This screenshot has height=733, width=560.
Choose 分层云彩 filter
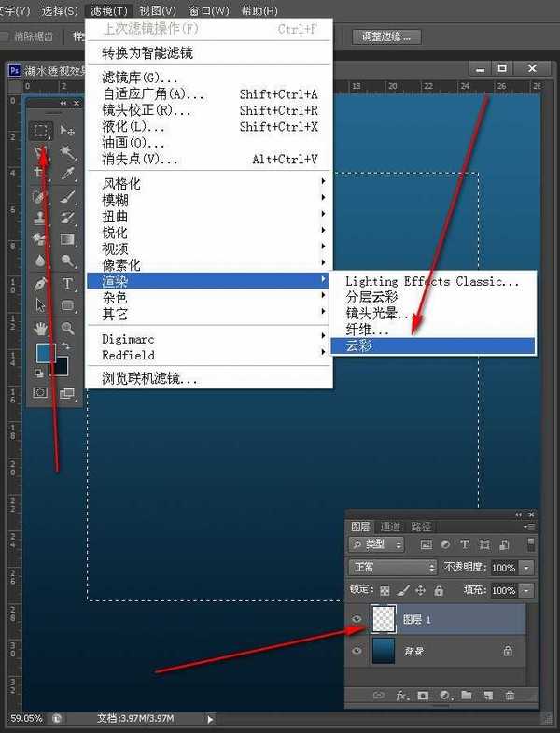tap(432, 297)
